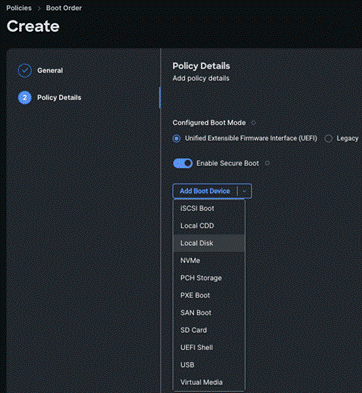Image resolution: width=362 pixels, height=393 pixels.
Task: Choose UEFI Shell boot option
Action: coord(209,347)
